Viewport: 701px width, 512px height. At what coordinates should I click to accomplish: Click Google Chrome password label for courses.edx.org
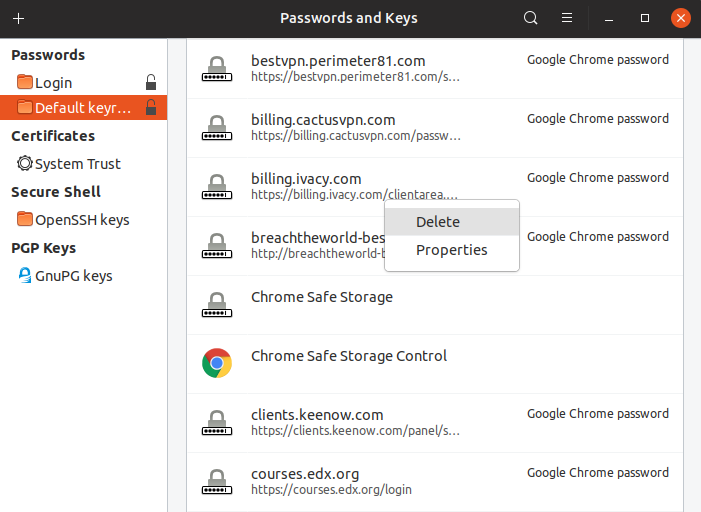[x=598, y=473]
